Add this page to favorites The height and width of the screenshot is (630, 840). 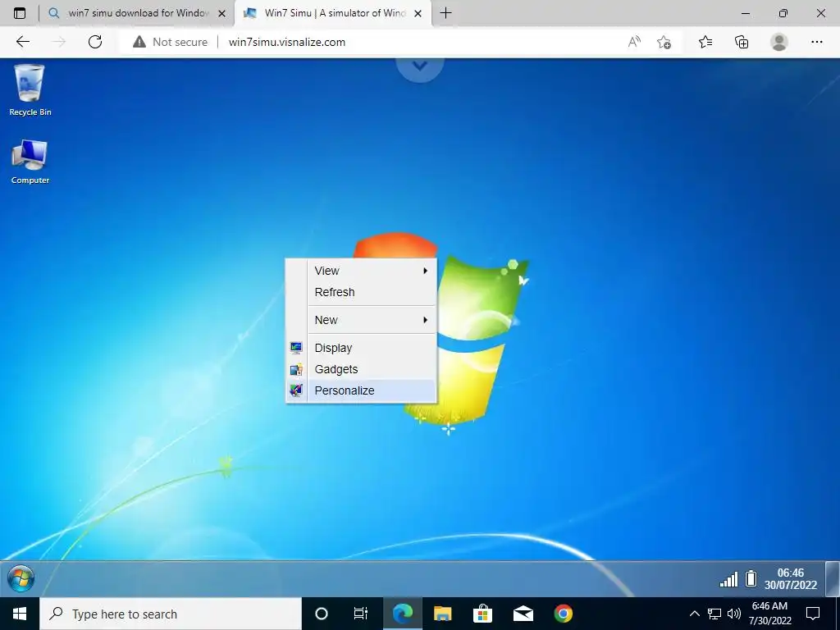click(x=664, y=42)
